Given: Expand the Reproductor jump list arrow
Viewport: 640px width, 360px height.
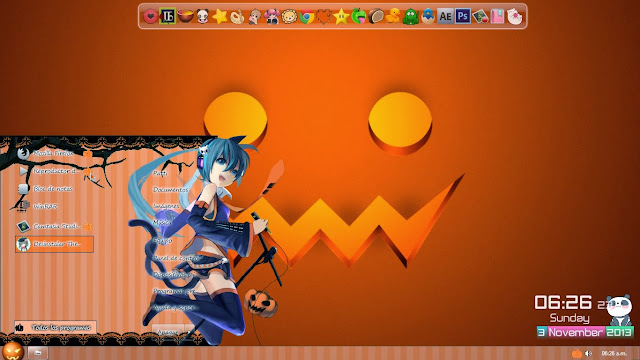Looking at the screenshot, I should 87,172.
